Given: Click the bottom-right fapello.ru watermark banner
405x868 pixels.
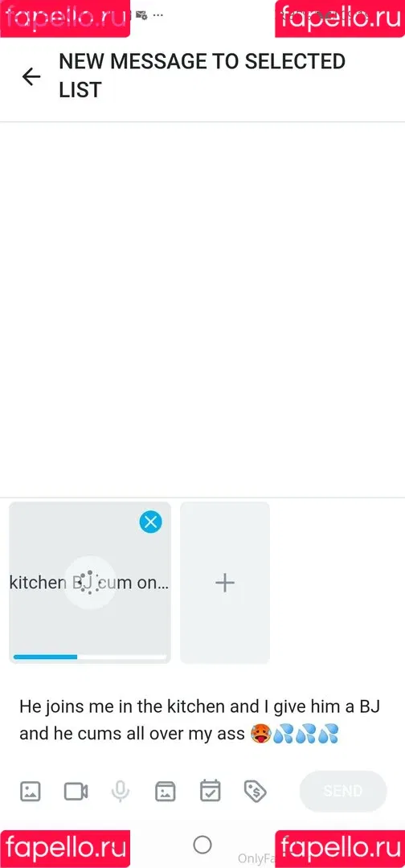Looking at the screenshot, I should coord(340,849).
